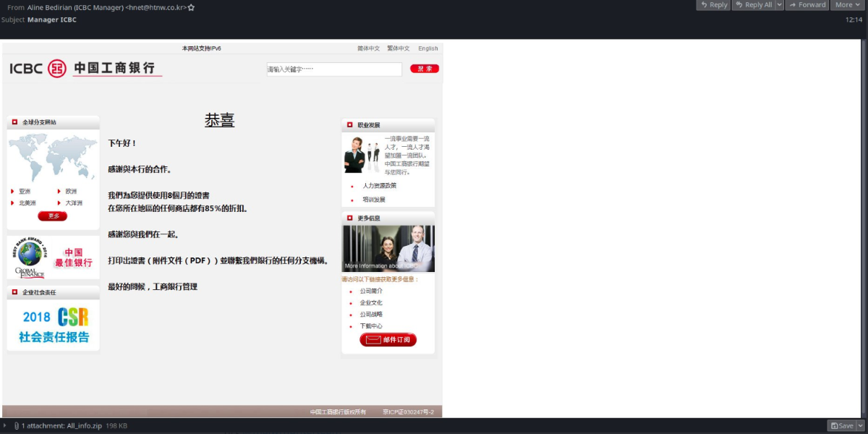
Task: Click the 培训发展 link
Action: pos(374,200)
